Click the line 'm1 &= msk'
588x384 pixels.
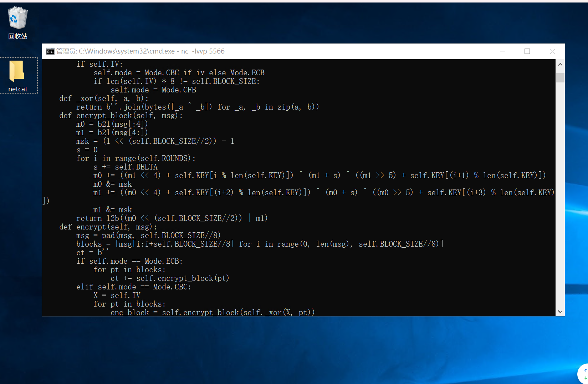pyautogui.click(x=113, y=210)
